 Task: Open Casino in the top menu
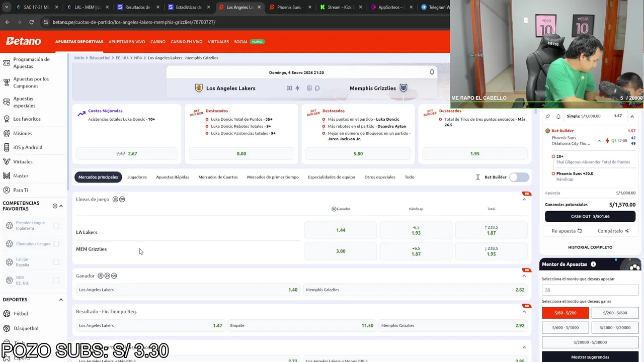click(158, 42)
